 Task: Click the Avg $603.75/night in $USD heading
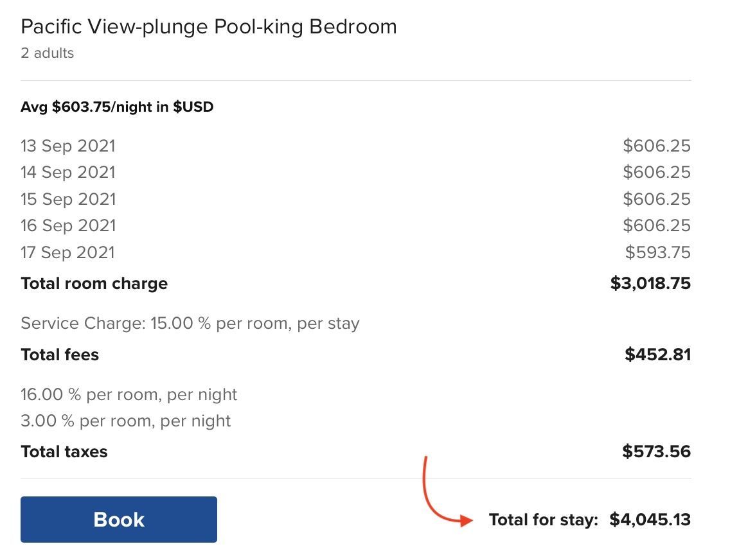click(117, 107)
